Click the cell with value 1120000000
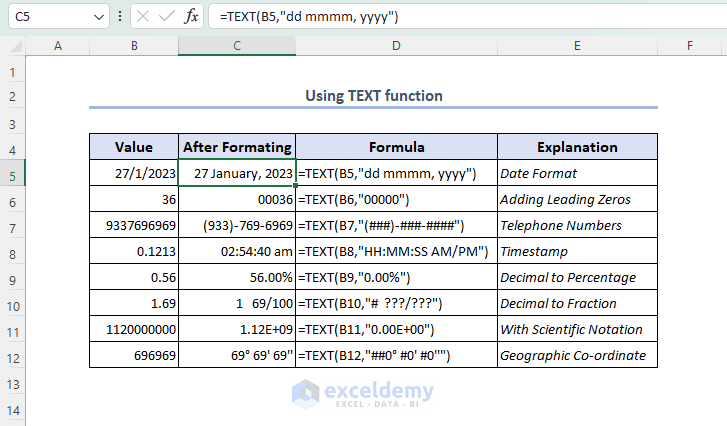 pos(134,329)
